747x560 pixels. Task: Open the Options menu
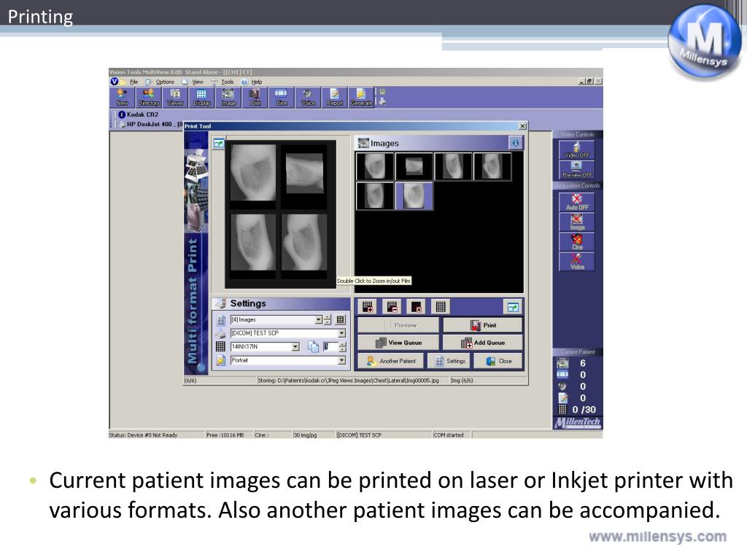coord(165,82)
